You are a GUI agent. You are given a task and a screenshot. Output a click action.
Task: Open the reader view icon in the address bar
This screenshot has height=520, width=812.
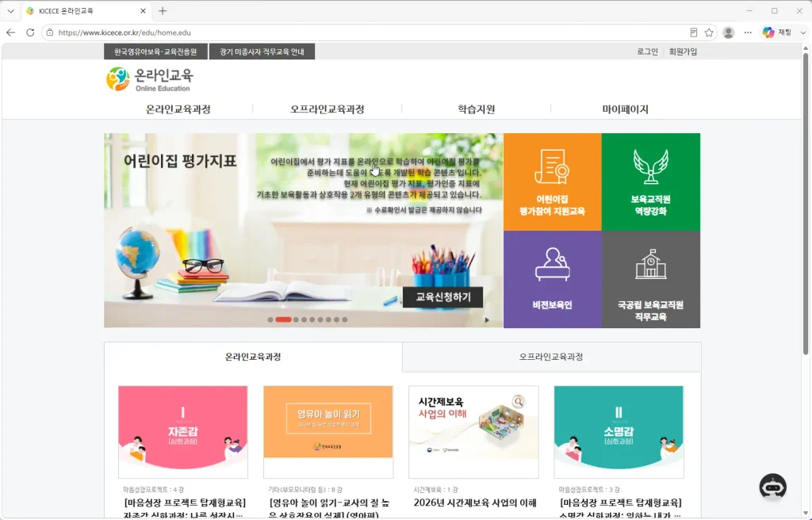[693, 32]
